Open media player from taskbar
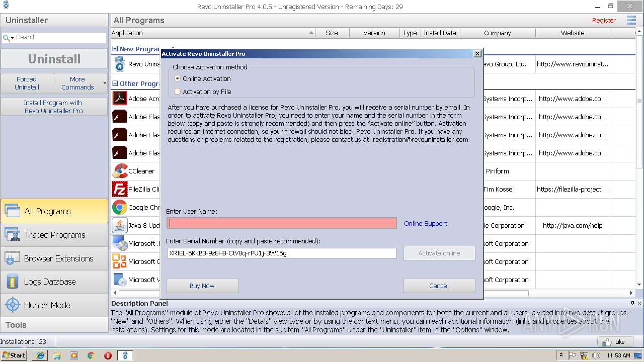Viewport: 644px width, 362px height. tap(74, 355)
